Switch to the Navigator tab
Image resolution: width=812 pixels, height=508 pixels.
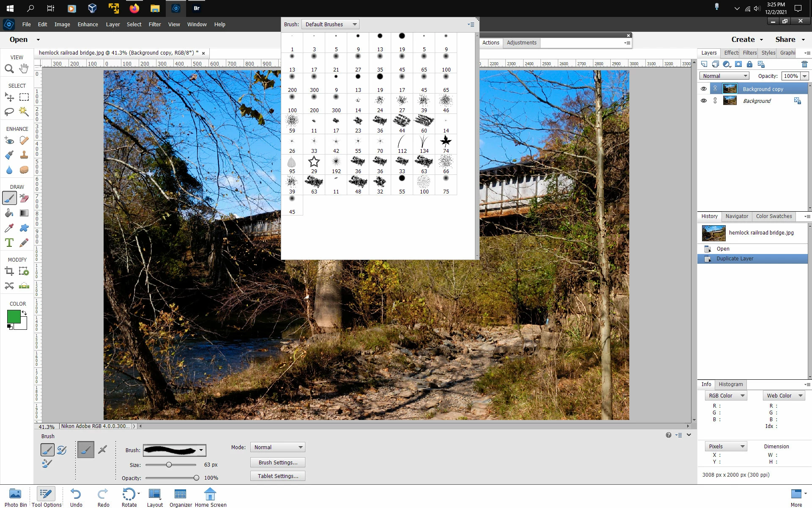736,216
